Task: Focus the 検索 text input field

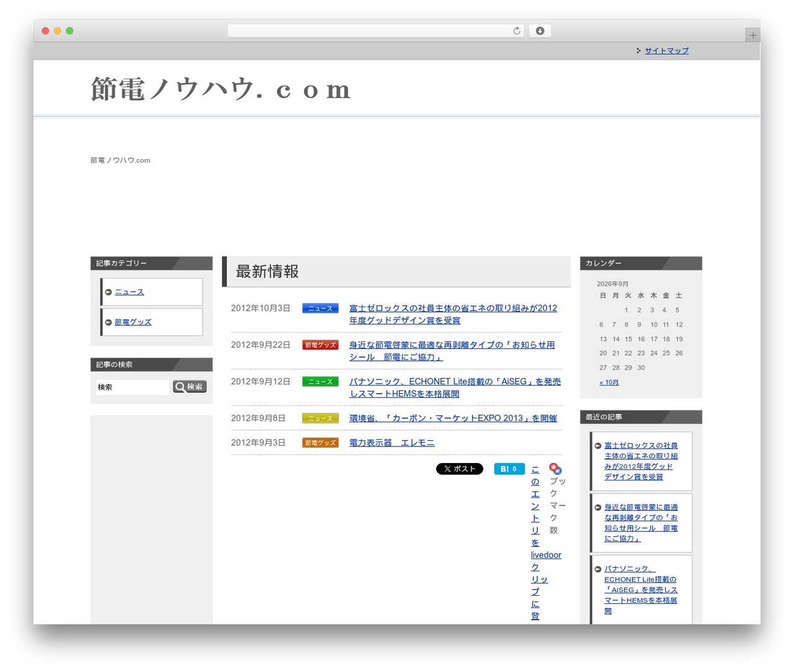Action: click(133, 387)
